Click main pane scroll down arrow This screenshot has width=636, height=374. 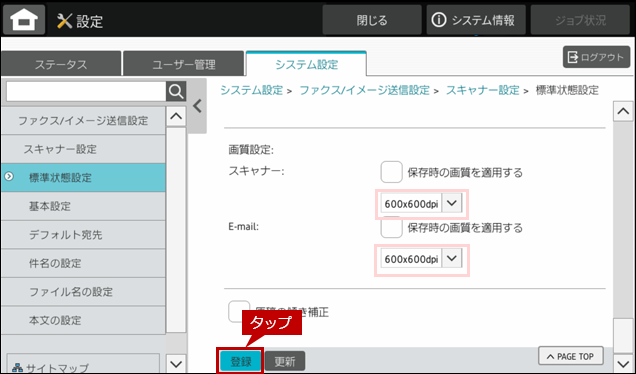(x=623, y=363)
